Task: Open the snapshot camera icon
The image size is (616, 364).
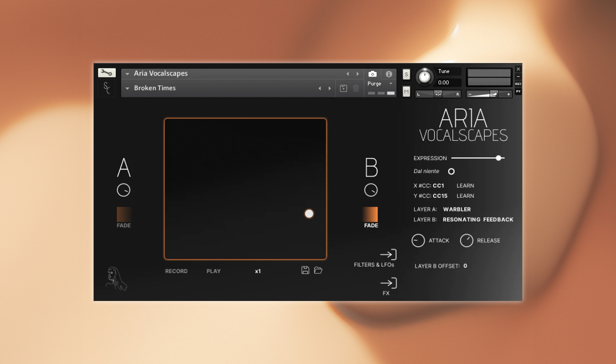Action: 373,74
